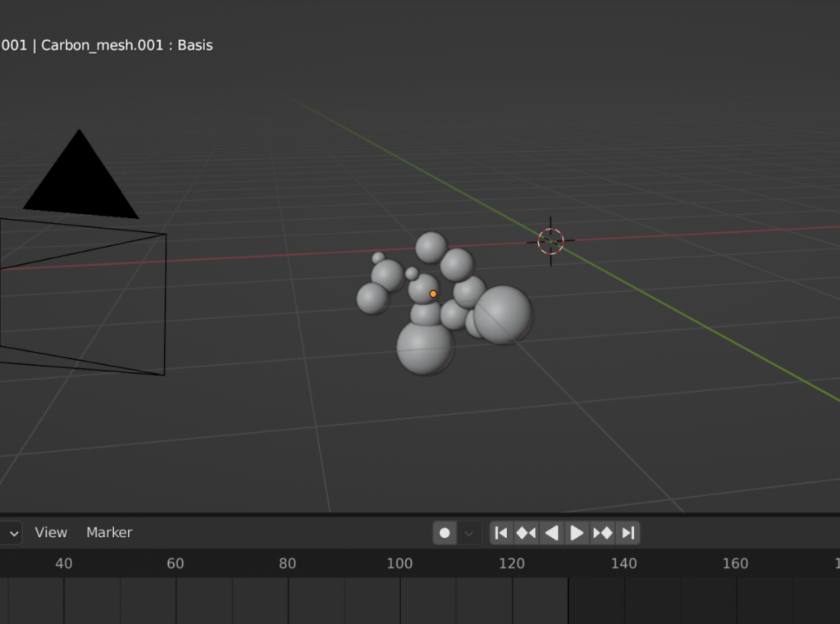
Task: Open the timeline Marker menu
Action: point(109,532)
